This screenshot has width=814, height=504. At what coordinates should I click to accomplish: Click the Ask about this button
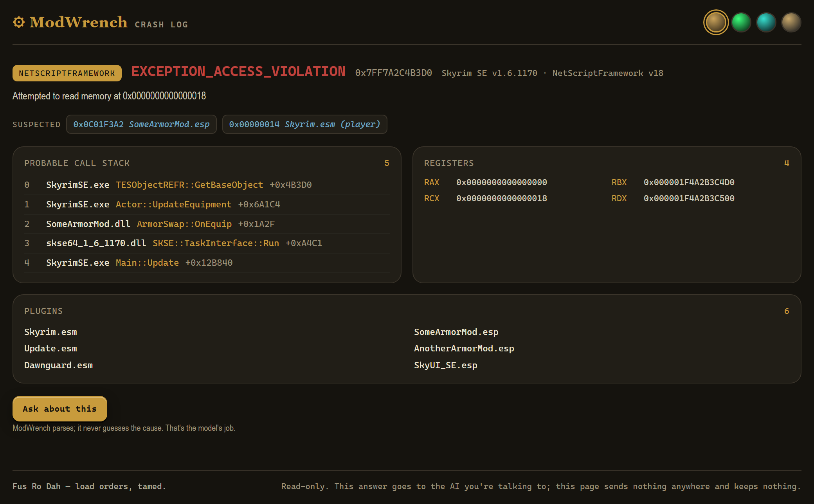click(60, 409)
